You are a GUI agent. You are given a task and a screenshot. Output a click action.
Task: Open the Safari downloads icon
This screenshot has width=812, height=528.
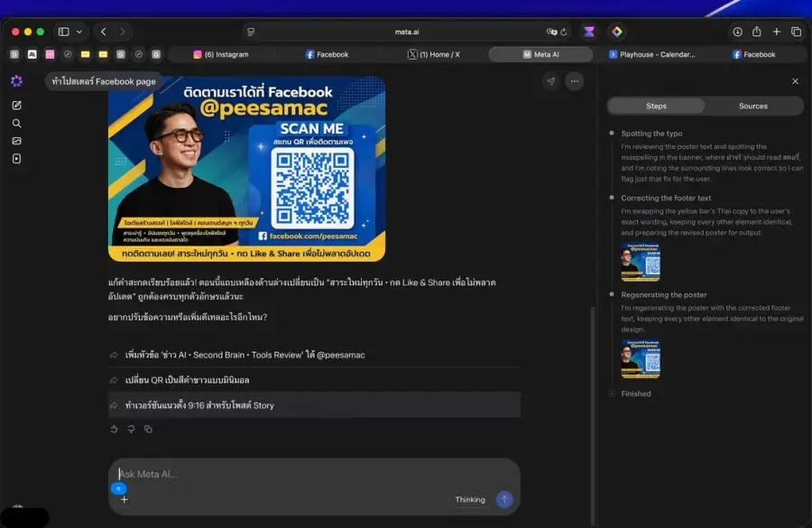pos(737,32)
